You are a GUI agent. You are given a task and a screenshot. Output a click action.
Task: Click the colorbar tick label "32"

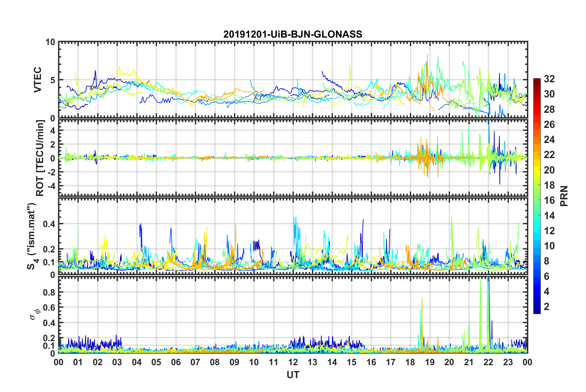tap(549, 79)
